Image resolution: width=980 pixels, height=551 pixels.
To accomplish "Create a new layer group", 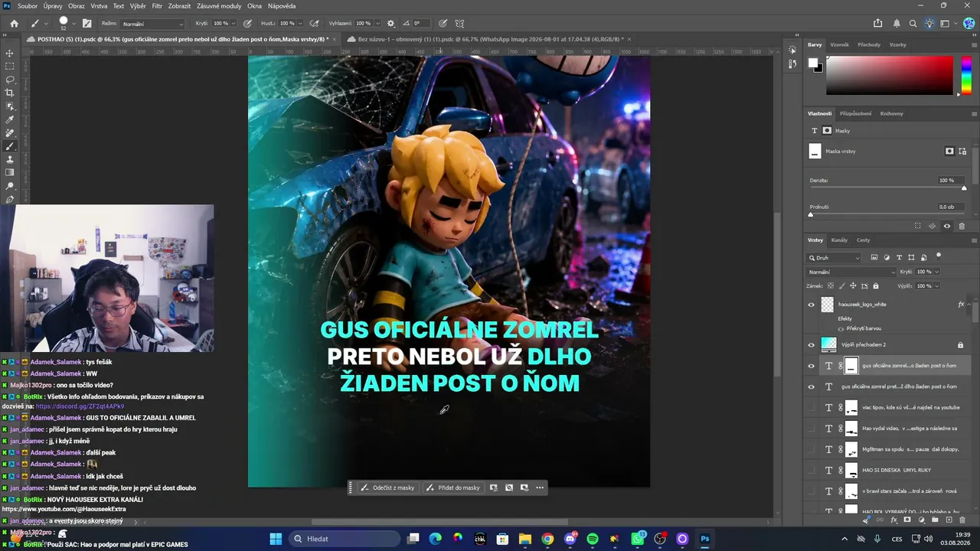I will [936, 520].
